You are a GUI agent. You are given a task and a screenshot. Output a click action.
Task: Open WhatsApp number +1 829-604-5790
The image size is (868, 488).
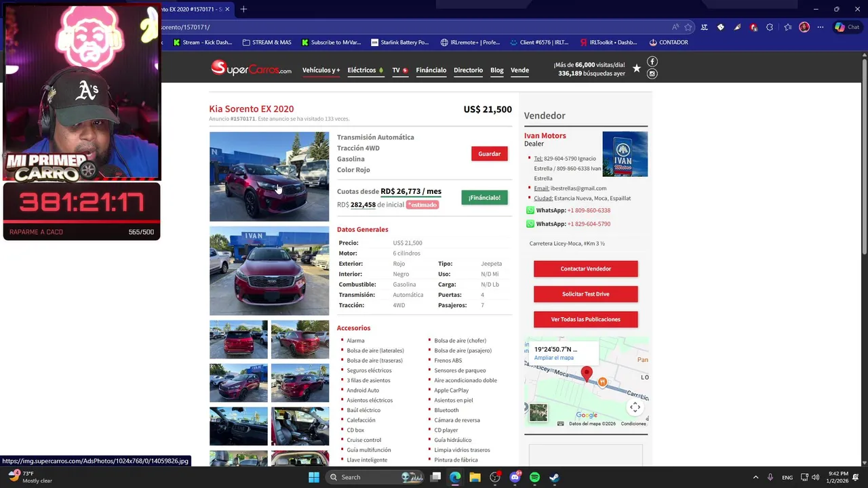(589, 224)
